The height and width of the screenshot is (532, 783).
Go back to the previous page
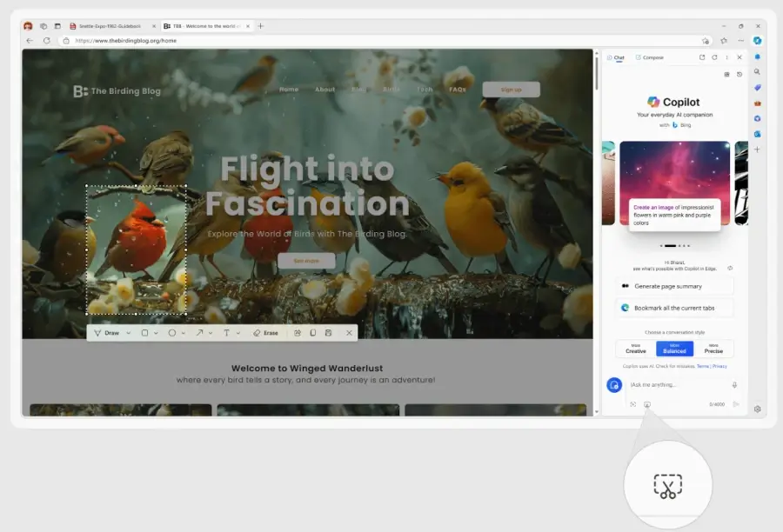tap(30, 41)
